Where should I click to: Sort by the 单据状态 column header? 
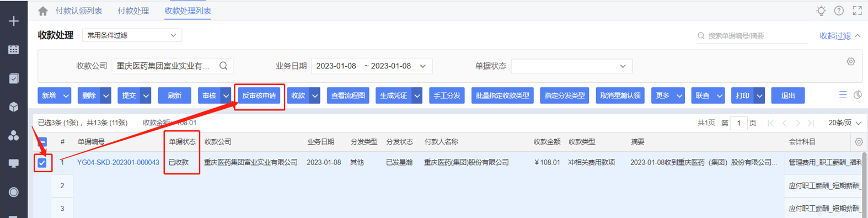pos(182,142)
